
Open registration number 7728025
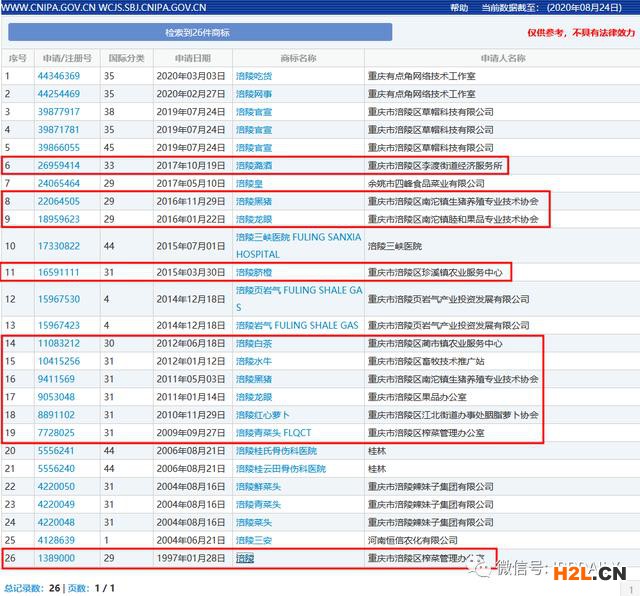(56, 433)
